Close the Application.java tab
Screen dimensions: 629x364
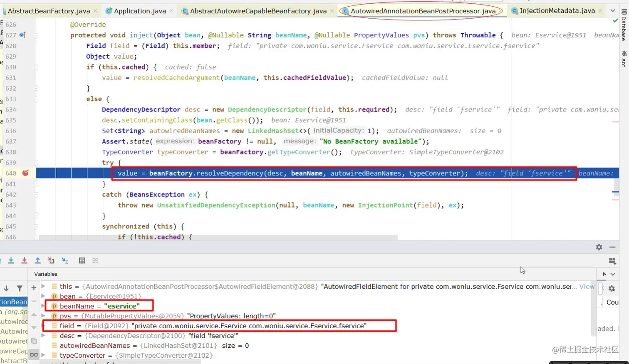pyautogui.click(x=171, y=11)
